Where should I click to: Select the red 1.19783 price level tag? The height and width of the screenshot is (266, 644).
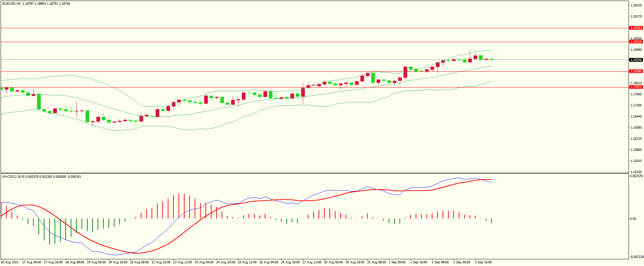coord(636,28)
